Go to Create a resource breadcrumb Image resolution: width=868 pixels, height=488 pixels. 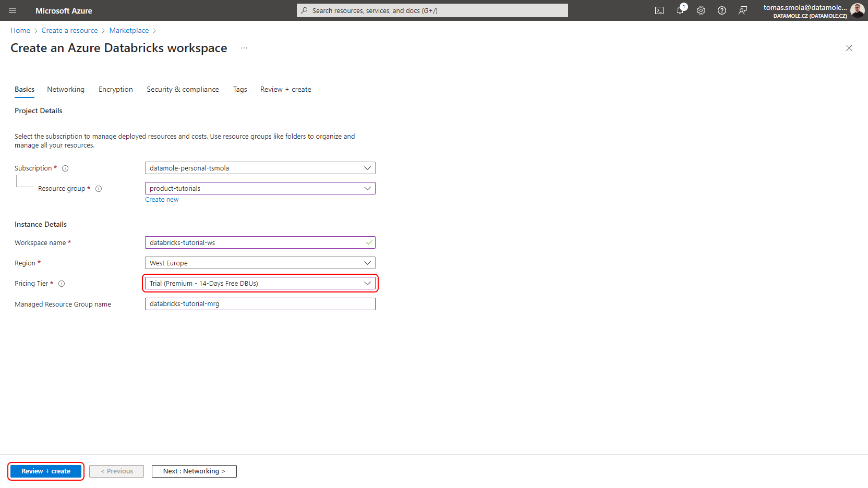[x=70, y=30]
